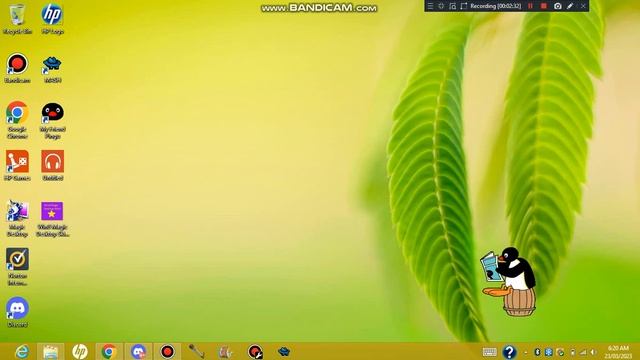Stop the Bandicam recording
The width and height of the screenshot is (640, 360).
(x=544, y=6)
